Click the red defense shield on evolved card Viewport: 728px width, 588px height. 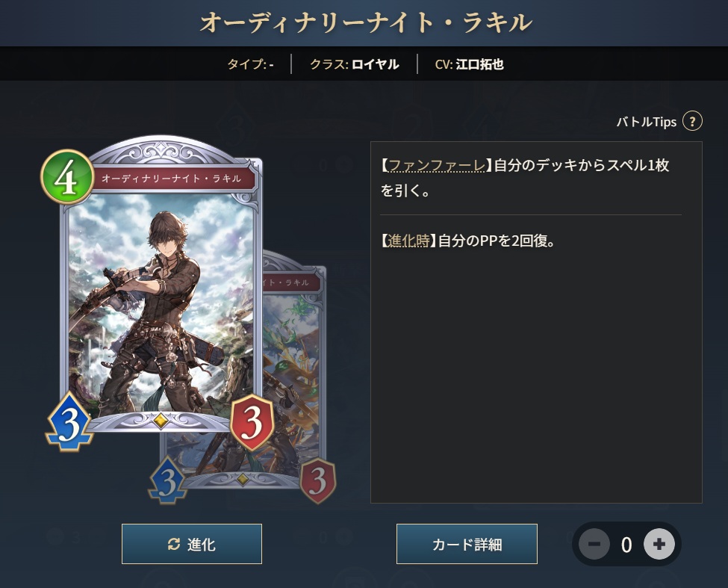(x=317, y=480)
